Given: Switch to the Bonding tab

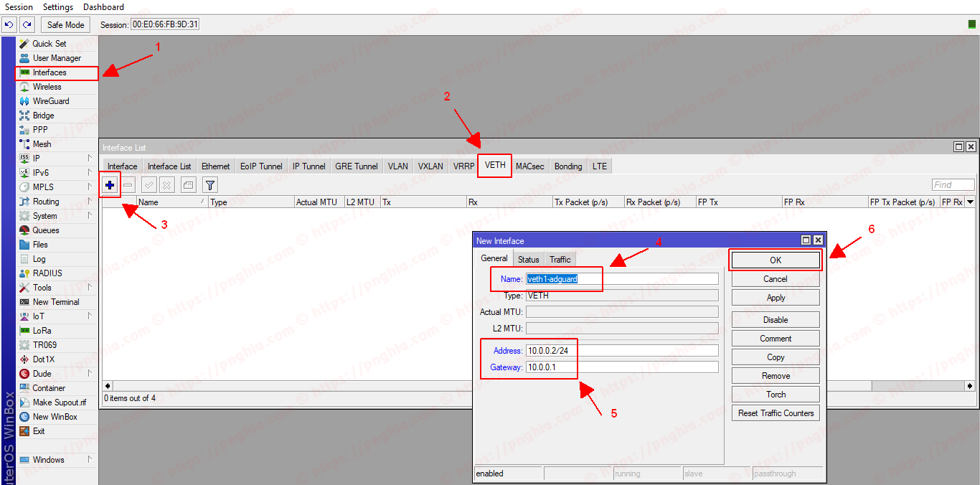Looking at the screenshot, I should tap(568, 166).
